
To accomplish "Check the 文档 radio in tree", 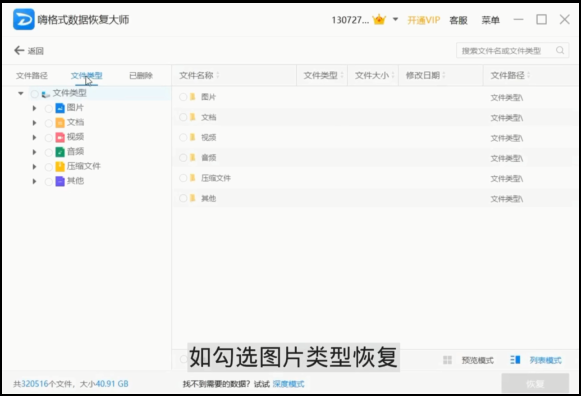I will click(49, 123).
